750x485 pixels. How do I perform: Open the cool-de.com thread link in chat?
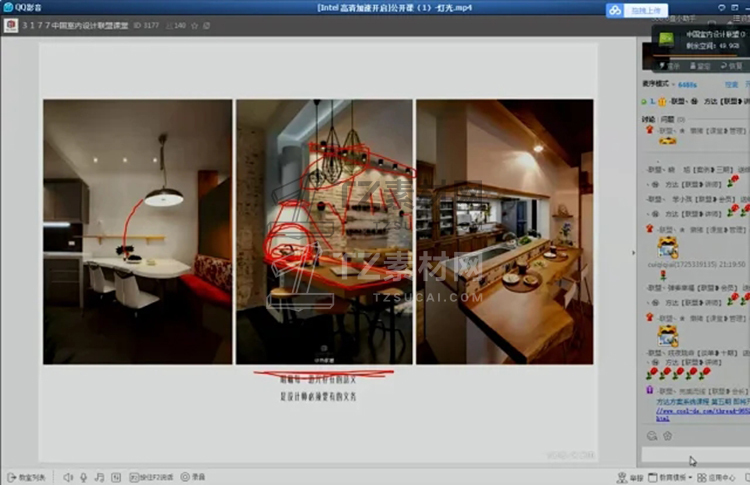tap(703, 414)
